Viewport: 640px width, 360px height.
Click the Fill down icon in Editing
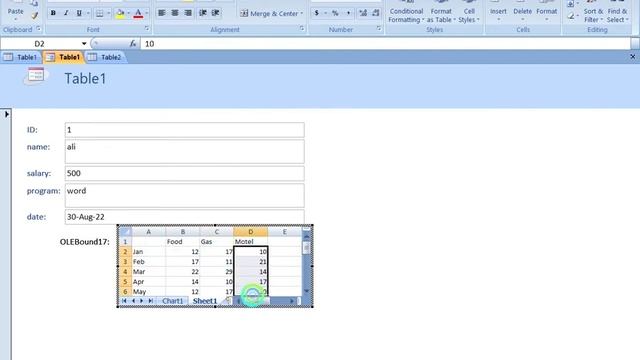571,4
